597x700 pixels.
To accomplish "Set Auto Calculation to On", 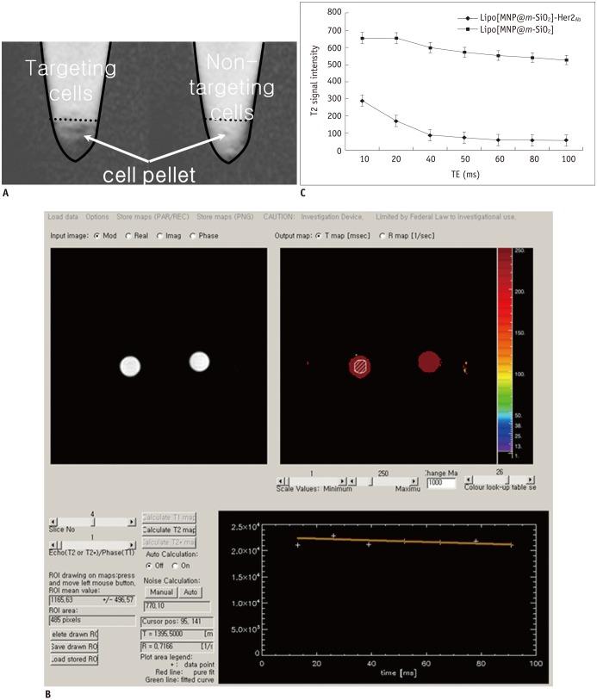I will (x=175, y=566).
